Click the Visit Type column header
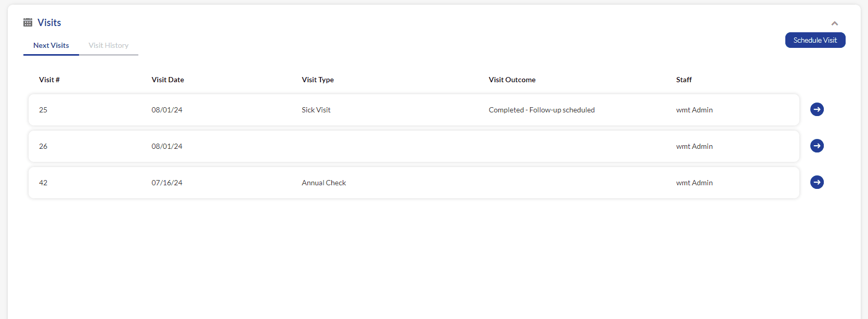This screenshot has width=868, height=319. 318,80
